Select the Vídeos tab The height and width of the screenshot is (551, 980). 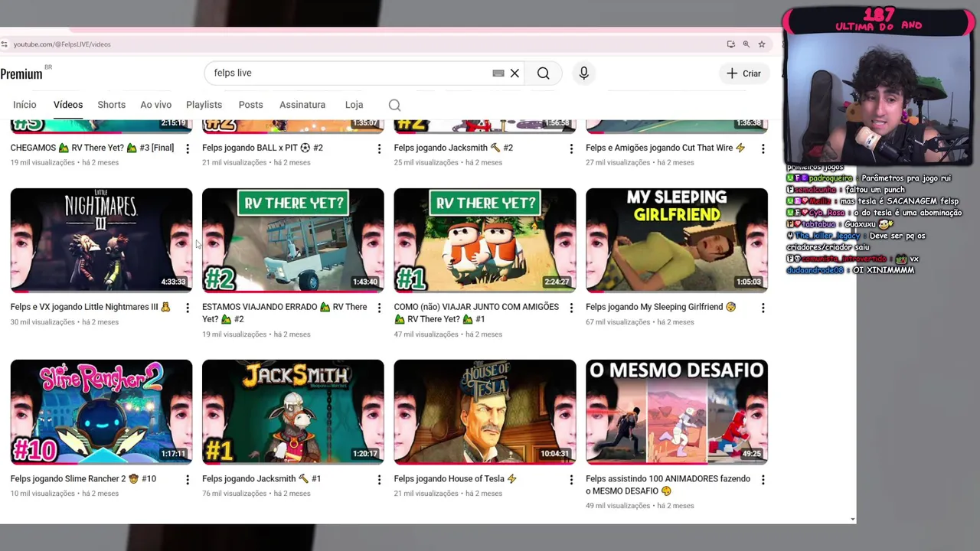(x=68, y=105)
